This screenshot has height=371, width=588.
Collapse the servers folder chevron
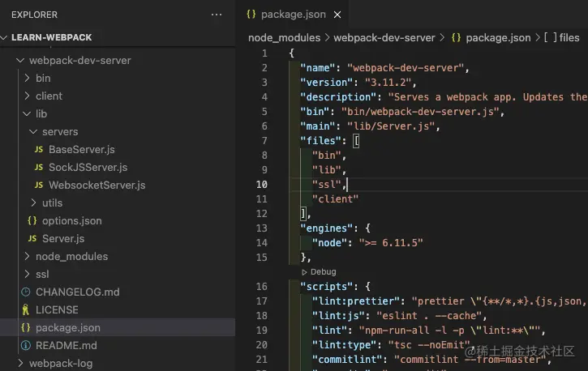pyautogui.click(x=33, y=131)
